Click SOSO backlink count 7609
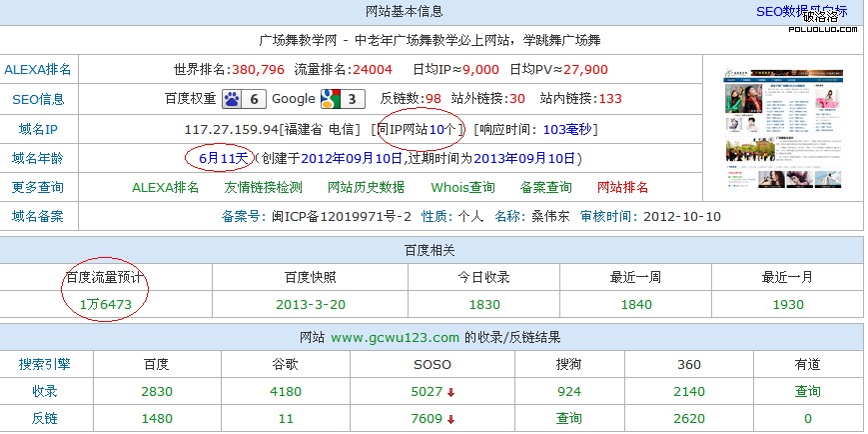 [427, 418]
